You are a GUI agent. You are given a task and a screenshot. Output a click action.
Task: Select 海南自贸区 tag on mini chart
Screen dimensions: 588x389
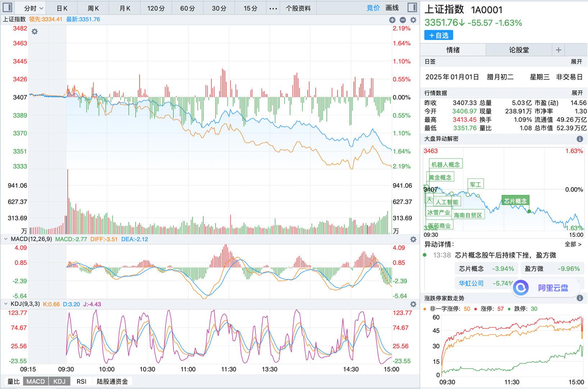pos(468,215)
